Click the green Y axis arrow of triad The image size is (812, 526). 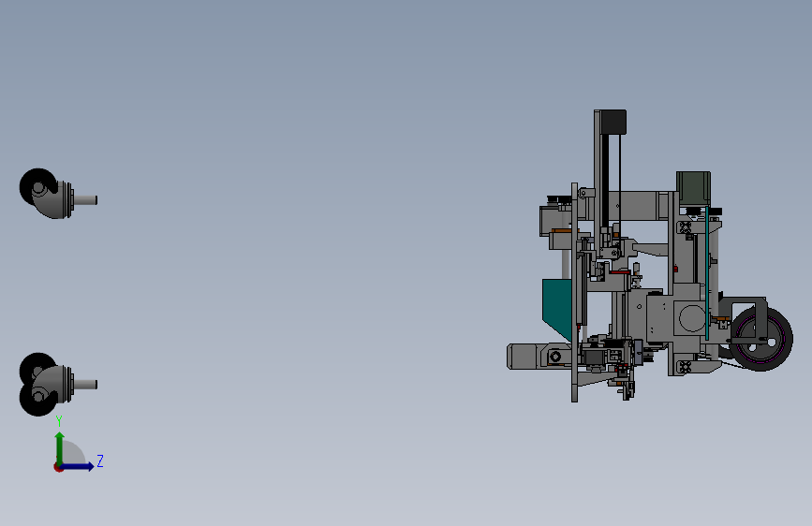tap(60, 447)
